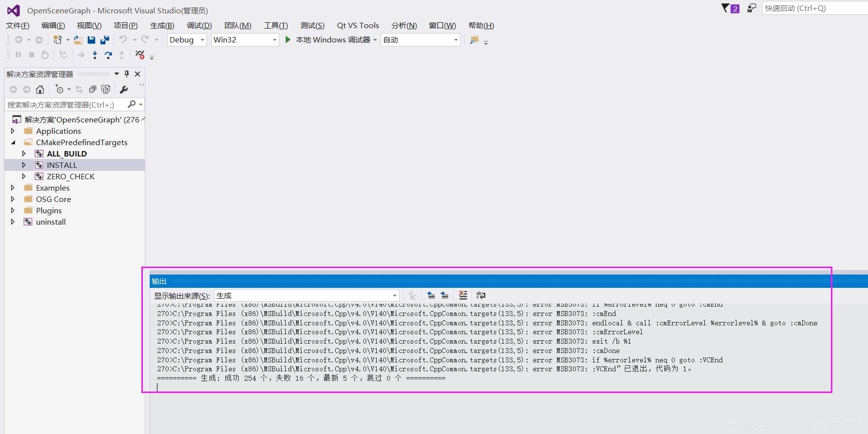Go to next message in Output

point(444,295)
